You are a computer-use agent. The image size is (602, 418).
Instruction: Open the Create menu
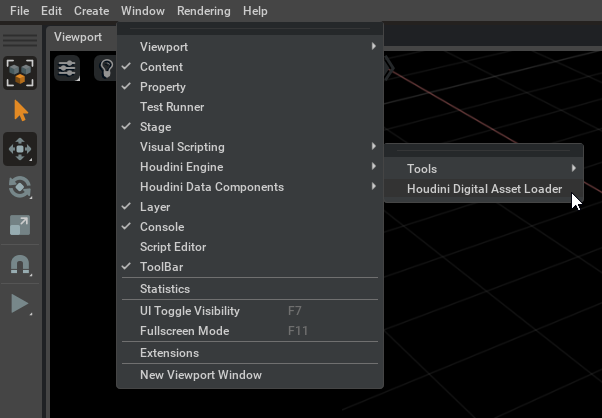pos(91,11)
